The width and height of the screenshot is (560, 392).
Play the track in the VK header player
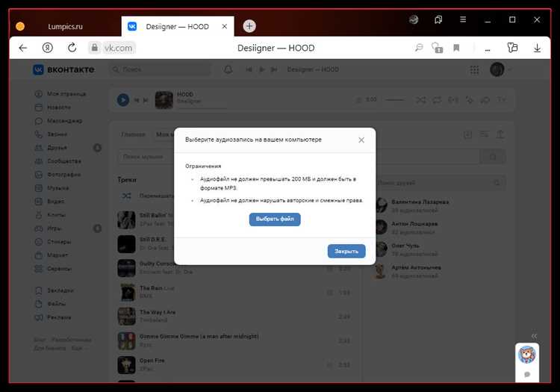(262, 69)
